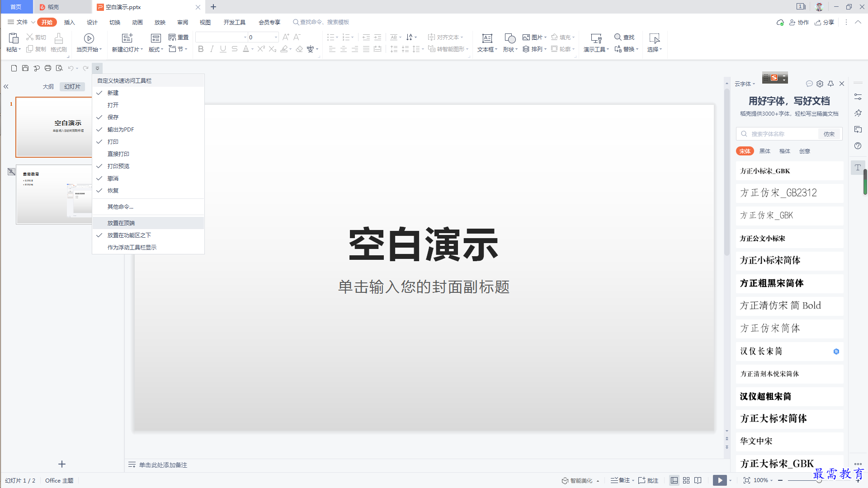Open the 设计 ribbon tab
The width and height of the screenshot is (868, 488).
tap(92, 22)
